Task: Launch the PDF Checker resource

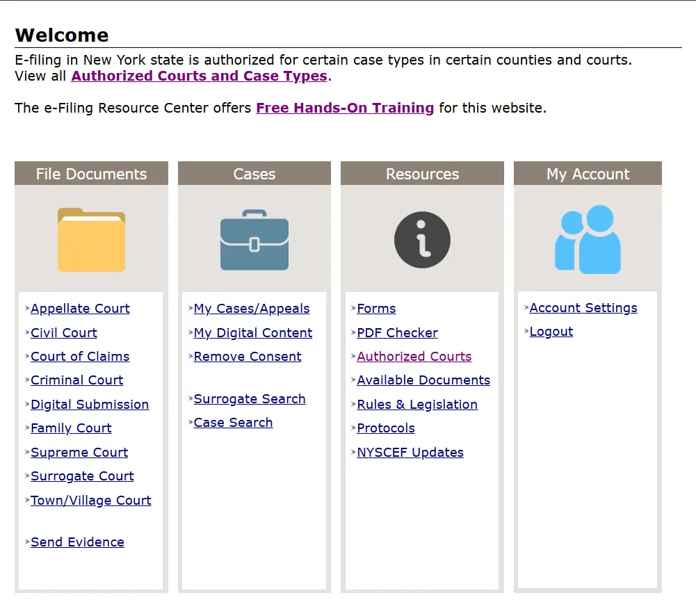Action: (x=397, y=333)
